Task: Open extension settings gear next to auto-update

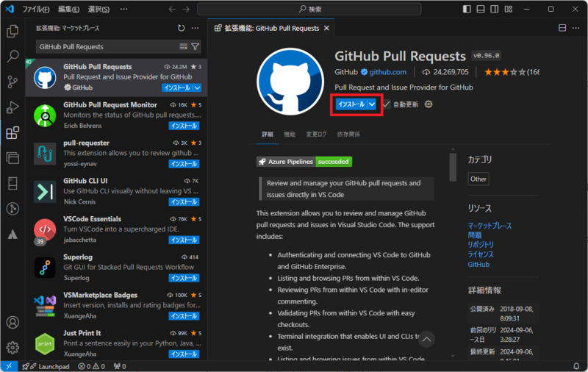Action: point(429,104)
